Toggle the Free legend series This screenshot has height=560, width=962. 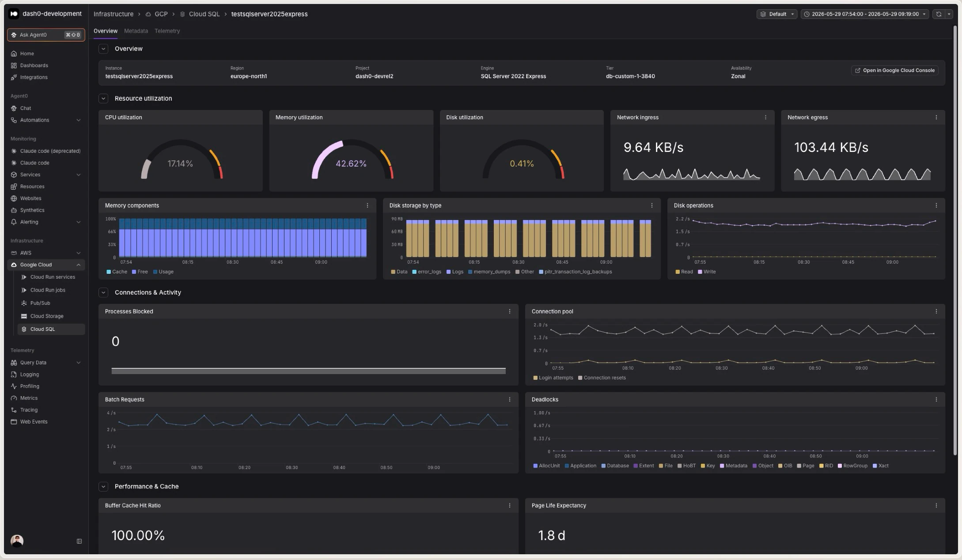click(140, 272)
